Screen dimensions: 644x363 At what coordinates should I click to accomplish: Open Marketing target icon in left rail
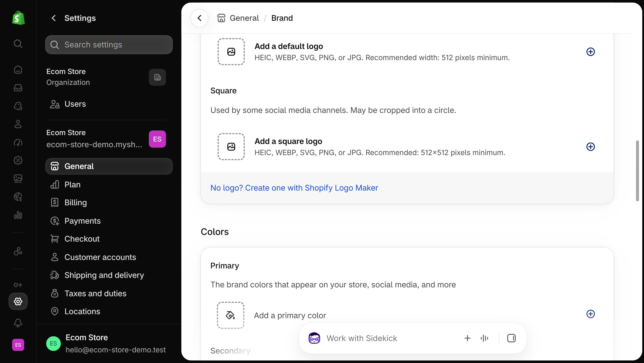(18, 142)
